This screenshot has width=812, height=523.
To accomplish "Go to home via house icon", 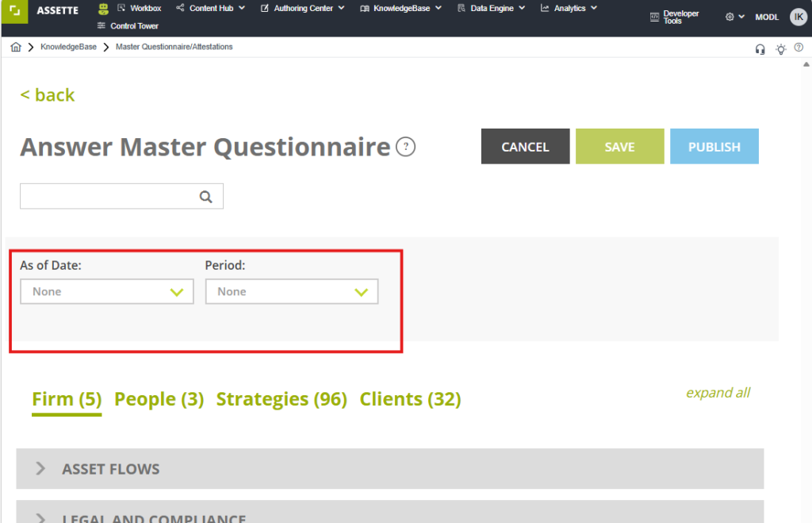I will [15, 48].
